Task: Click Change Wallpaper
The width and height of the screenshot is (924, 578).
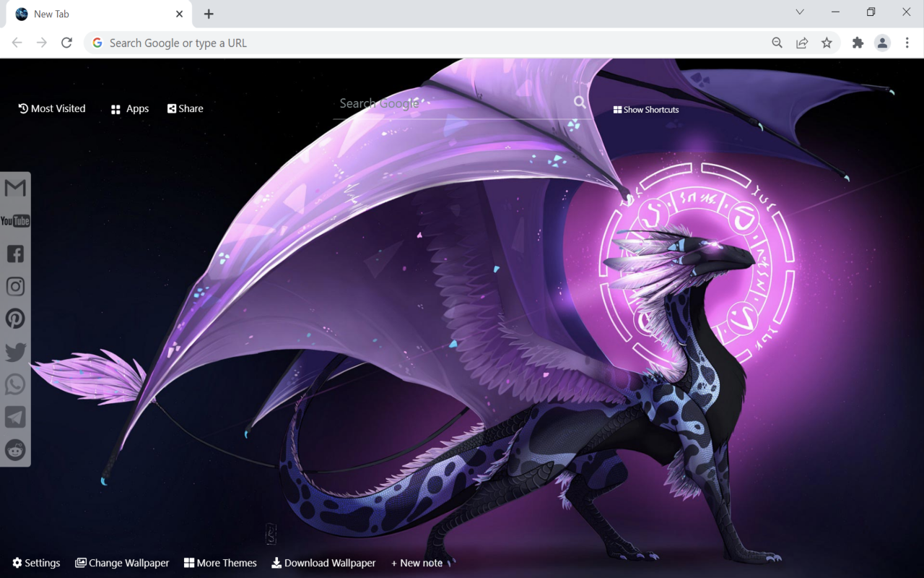Action: coord(122,563)
